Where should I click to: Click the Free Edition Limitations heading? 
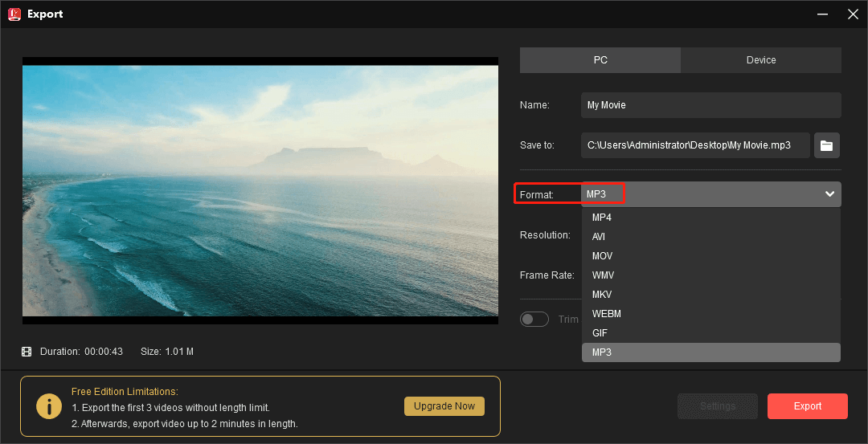125,392
